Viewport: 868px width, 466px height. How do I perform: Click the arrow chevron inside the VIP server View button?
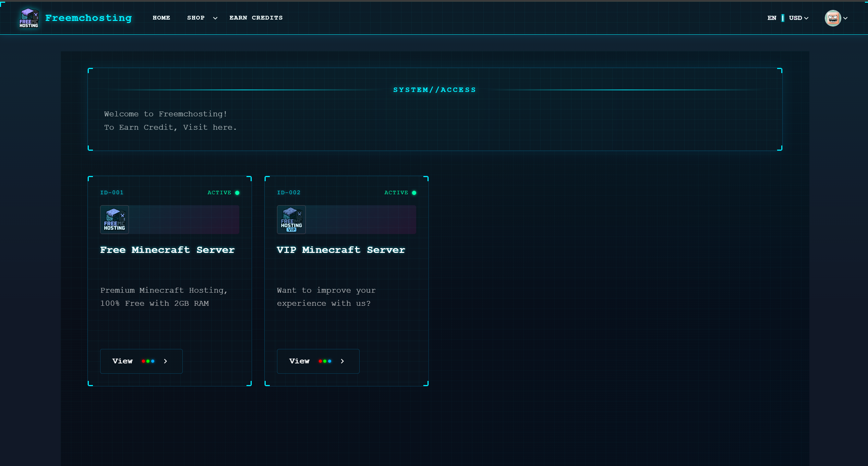tap(342, 361)
